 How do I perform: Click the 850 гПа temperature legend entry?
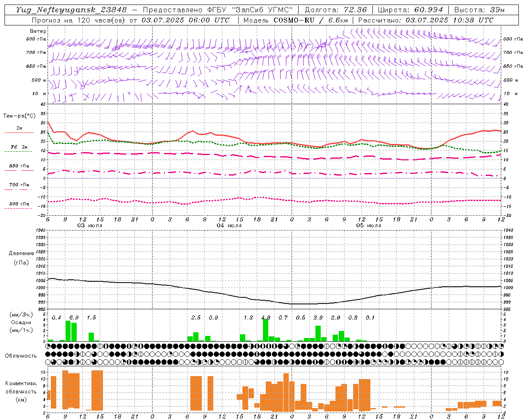point(19,166)
